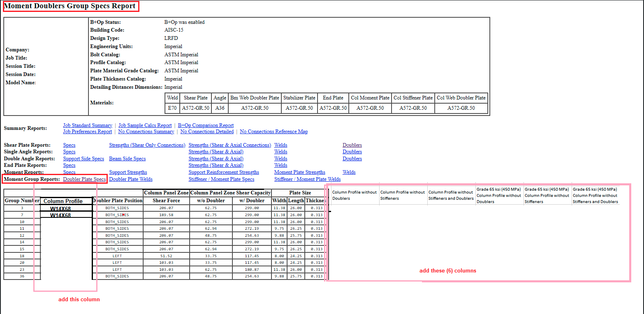Click the Group Number column header
Image resolution: width=644 pixels, height=314 pixels.
point(22,201)
